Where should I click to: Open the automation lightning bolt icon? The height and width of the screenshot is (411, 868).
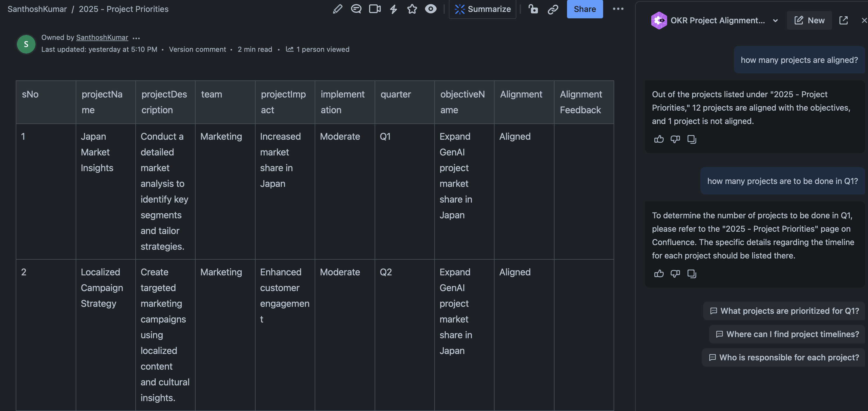(x=393, y=9)
